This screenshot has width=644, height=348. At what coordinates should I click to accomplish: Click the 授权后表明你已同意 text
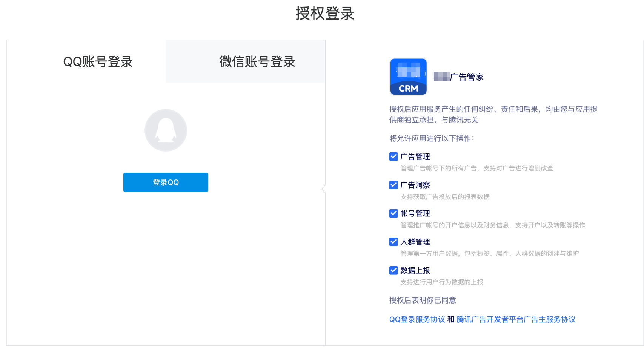coord(423,300)
